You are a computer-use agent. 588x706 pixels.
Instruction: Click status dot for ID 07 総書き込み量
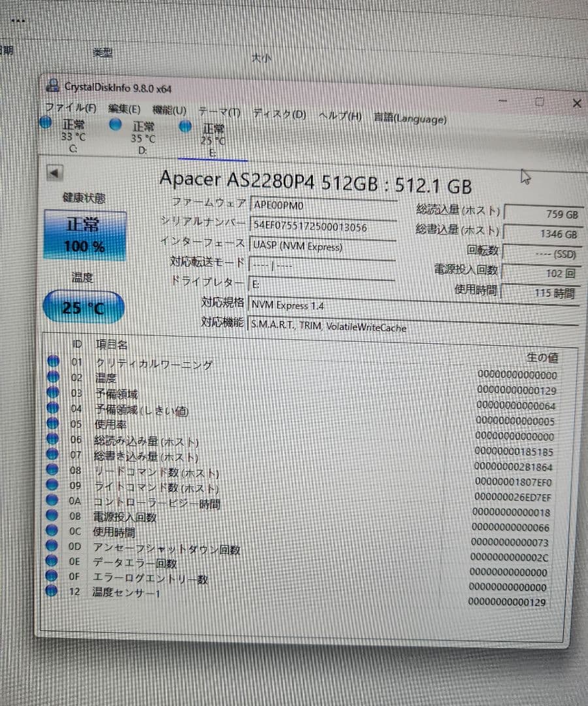[52, 454]
